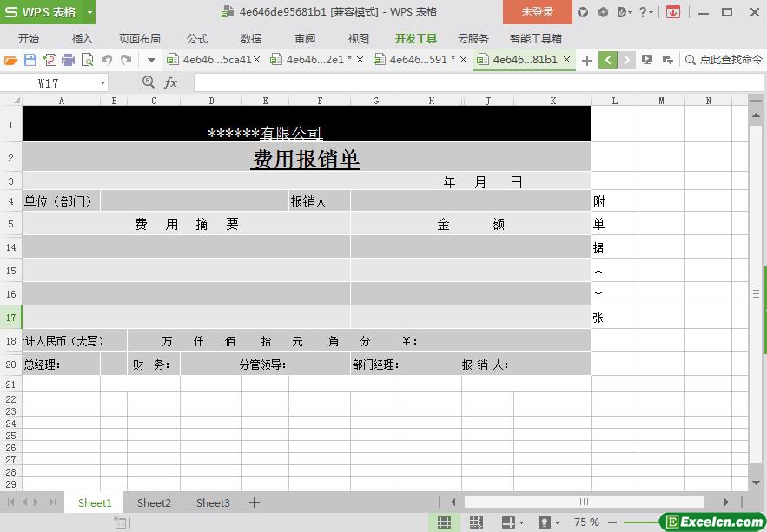Expand the quick access toolbar dropdown
The width and height of the screenshot is (767, 532).
coord(151,60)
